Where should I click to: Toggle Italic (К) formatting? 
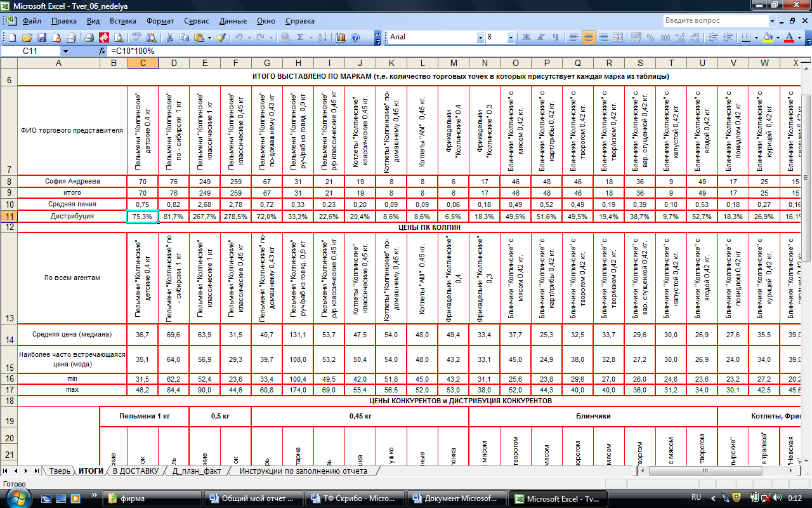click(540, 37)
